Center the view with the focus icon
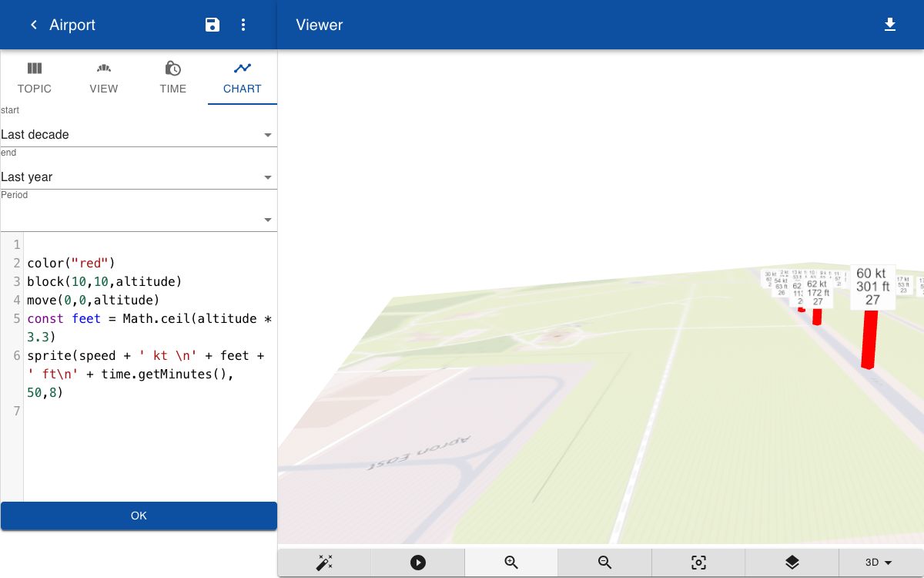 (698, 563)
